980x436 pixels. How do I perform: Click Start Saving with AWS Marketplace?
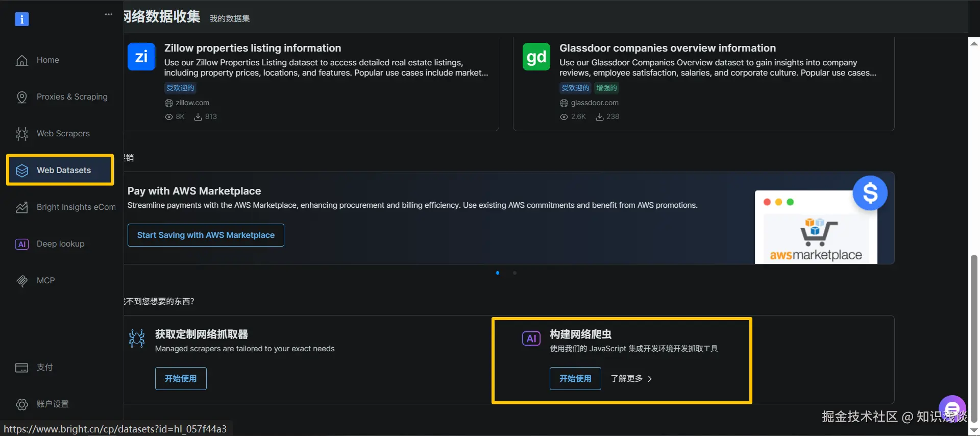206,235
